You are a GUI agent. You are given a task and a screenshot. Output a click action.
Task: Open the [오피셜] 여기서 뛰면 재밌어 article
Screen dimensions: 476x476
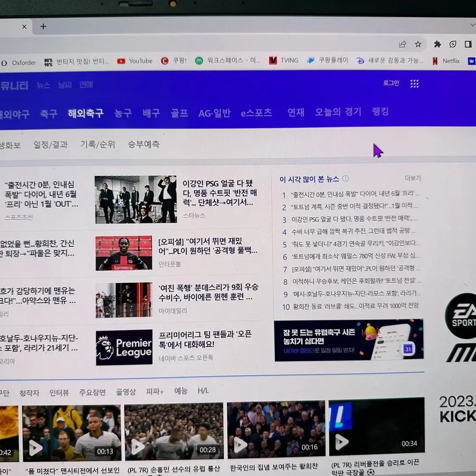[208, 246]
